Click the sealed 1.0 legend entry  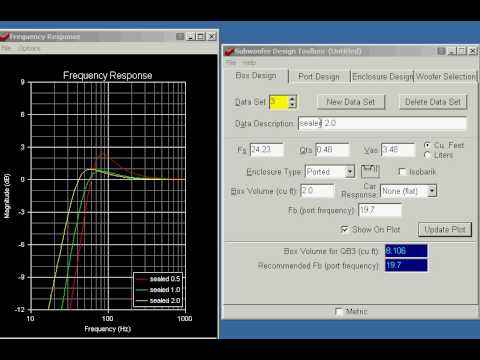(158, 290)
